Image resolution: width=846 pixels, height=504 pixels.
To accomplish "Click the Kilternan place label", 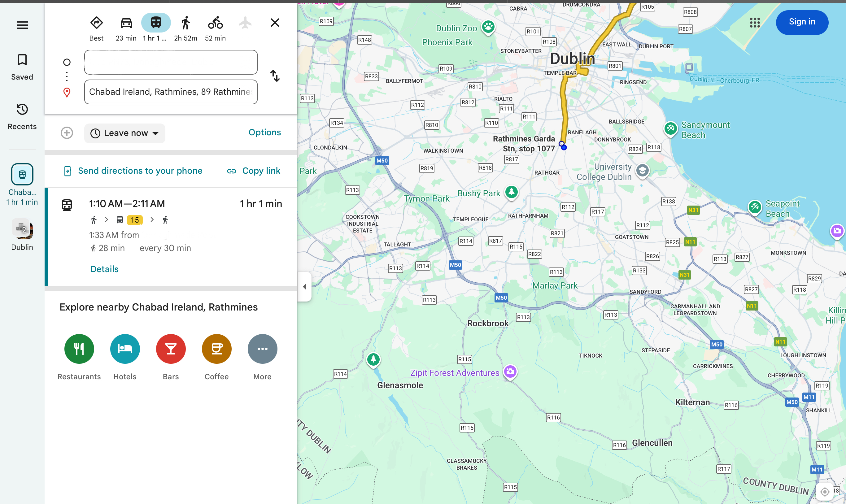I will (x=692, y=402).
